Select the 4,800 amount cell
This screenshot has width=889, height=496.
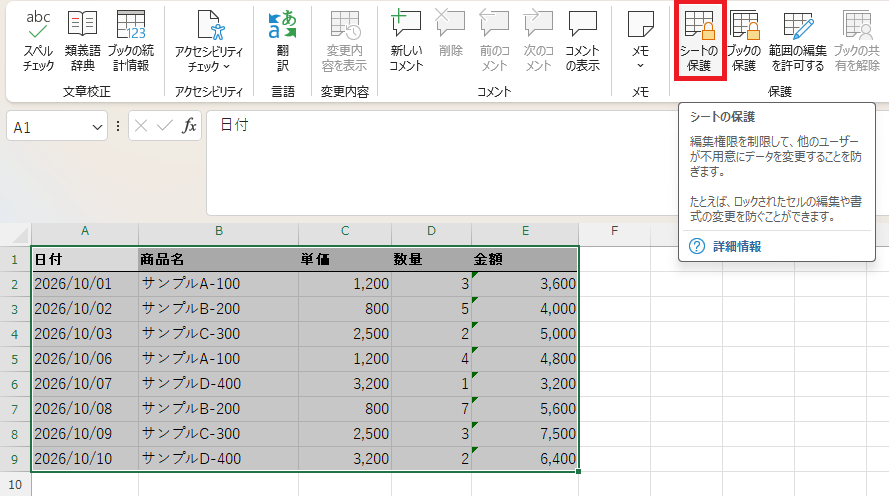tap(525, 359)
